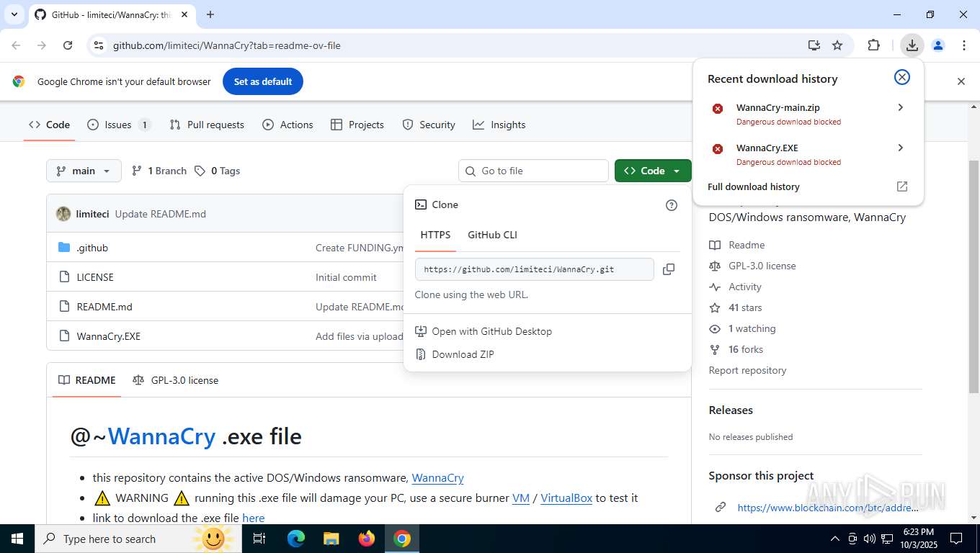Click the install app icon in address bar
This screenshot has height=553, width=980.
pyautogui.click(x=814, y=45)
